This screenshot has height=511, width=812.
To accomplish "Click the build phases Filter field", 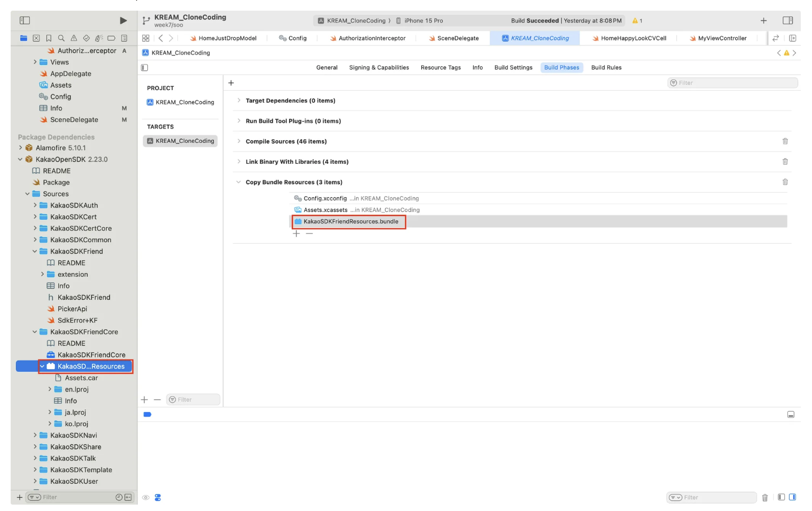I will tap(733, 83).
